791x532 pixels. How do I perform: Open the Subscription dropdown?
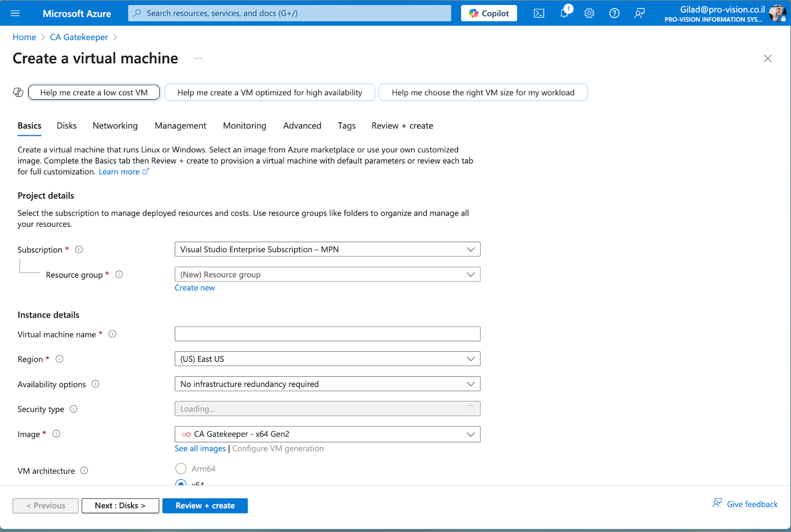[327, 249]
